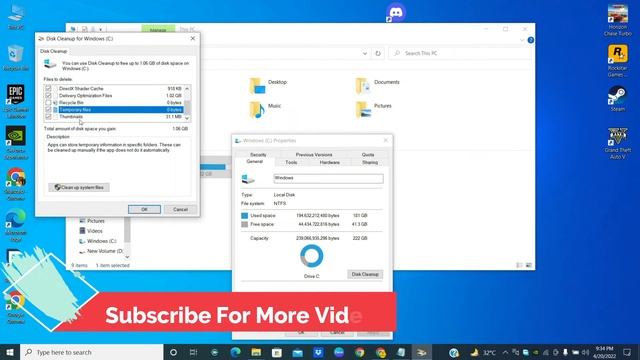The height and width of the screenshot is (360, 640).
Task: Open the Recycle Bin desktop icon
Action: (x=16, y=58)
